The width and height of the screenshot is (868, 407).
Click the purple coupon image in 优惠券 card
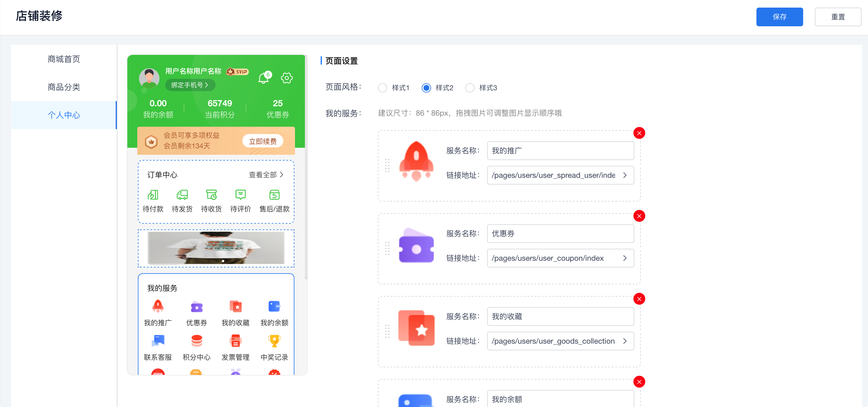(x=416, y=245)
